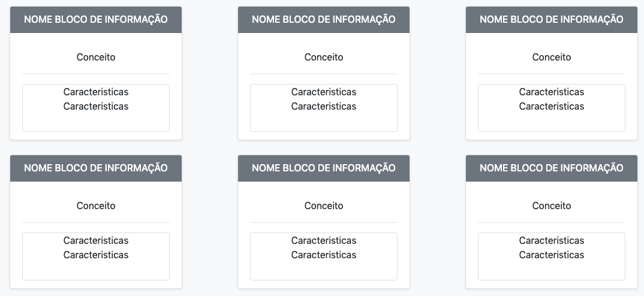Screen dimensions: 644x296
Task: Select Conceito in the bottom-left card
Action: [96, 206]
